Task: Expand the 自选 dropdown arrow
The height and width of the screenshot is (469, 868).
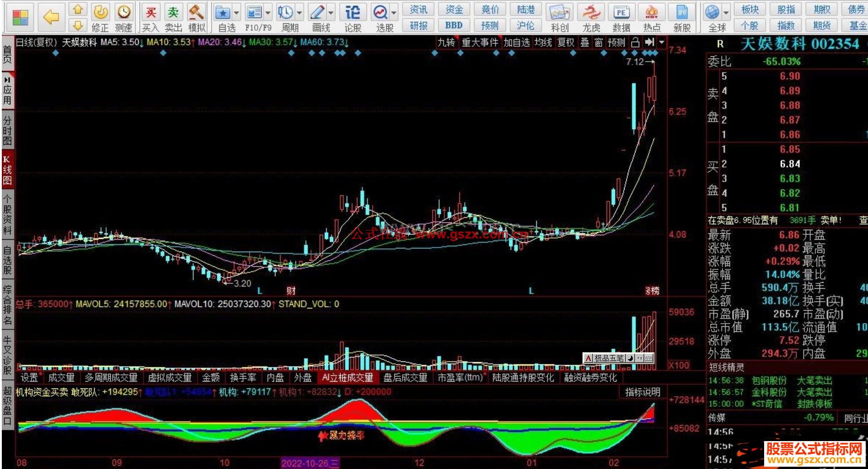Action: point(237,13)
